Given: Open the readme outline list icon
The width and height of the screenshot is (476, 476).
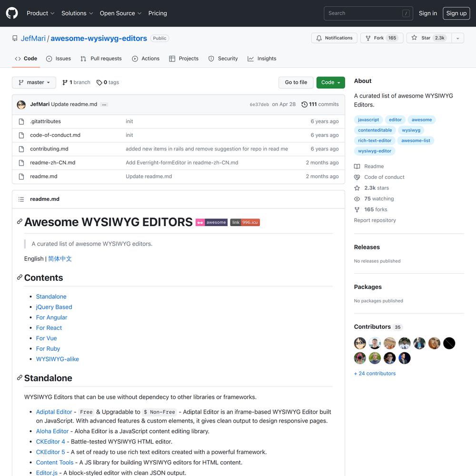Looking at the screenshot, I should [x=21, y=199].
